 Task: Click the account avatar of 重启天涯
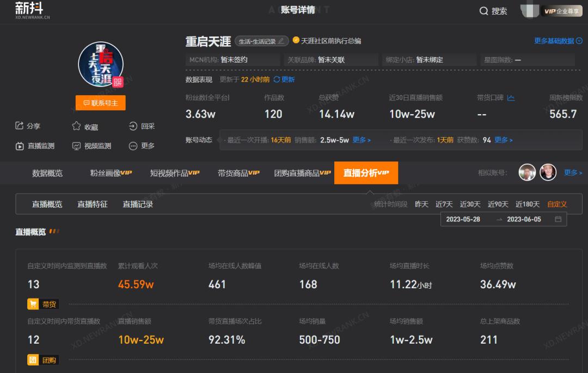click(x=100, y=64)
